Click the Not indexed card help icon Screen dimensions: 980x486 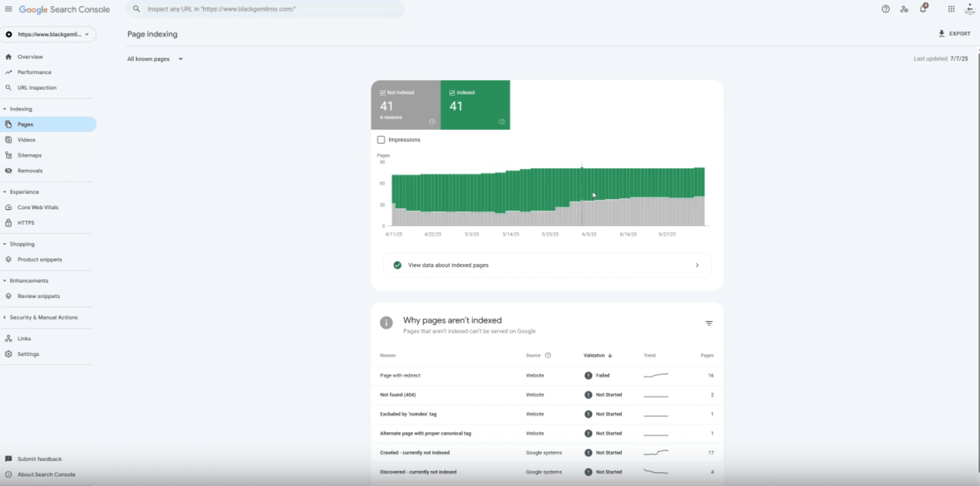point(432,122)
